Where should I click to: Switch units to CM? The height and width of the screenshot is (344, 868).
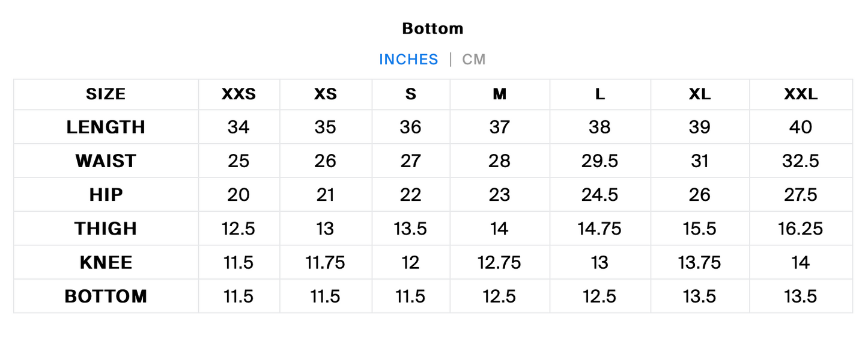coord(473,60)
